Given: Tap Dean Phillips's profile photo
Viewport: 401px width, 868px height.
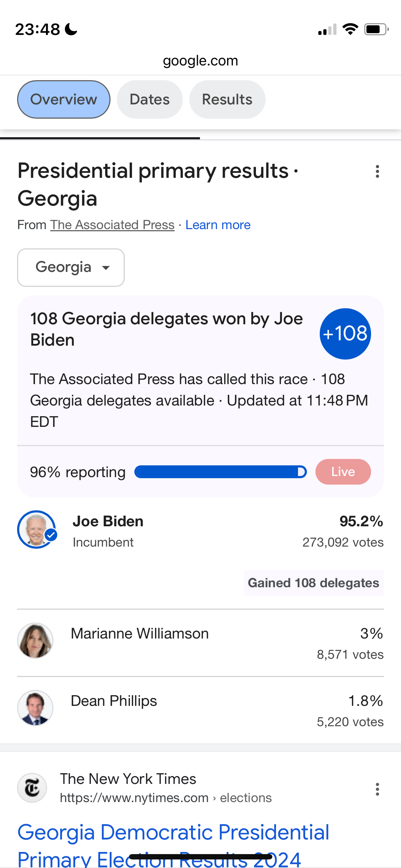Looking at the screenshot, I should (x=35, y=708).
